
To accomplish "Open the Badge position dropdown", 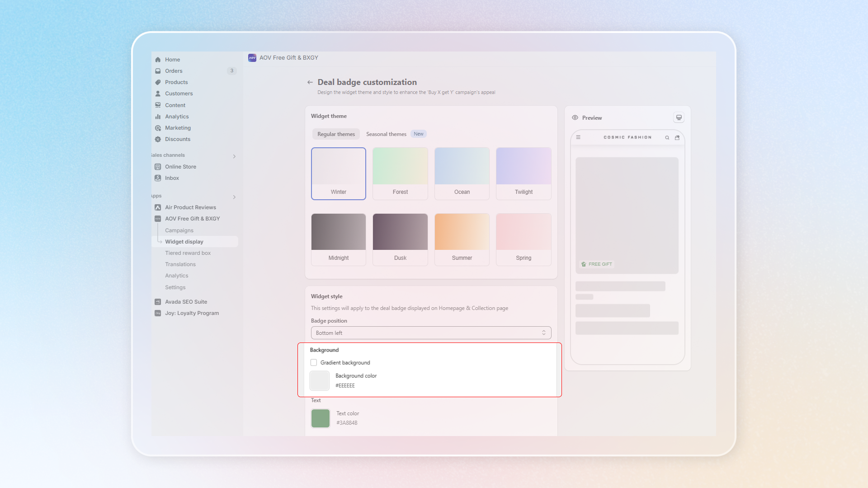I will click(431, 333).
